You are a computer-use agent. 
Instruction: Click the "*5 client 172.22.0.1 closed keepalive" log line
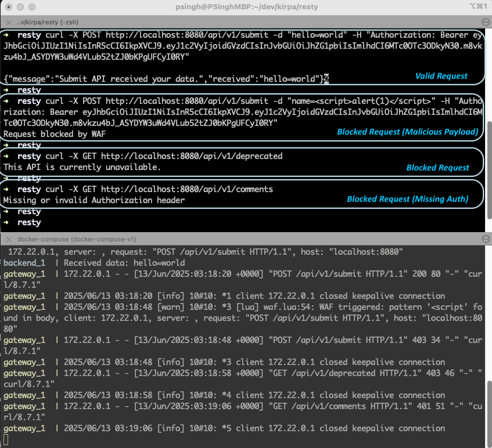coord(224,428)
